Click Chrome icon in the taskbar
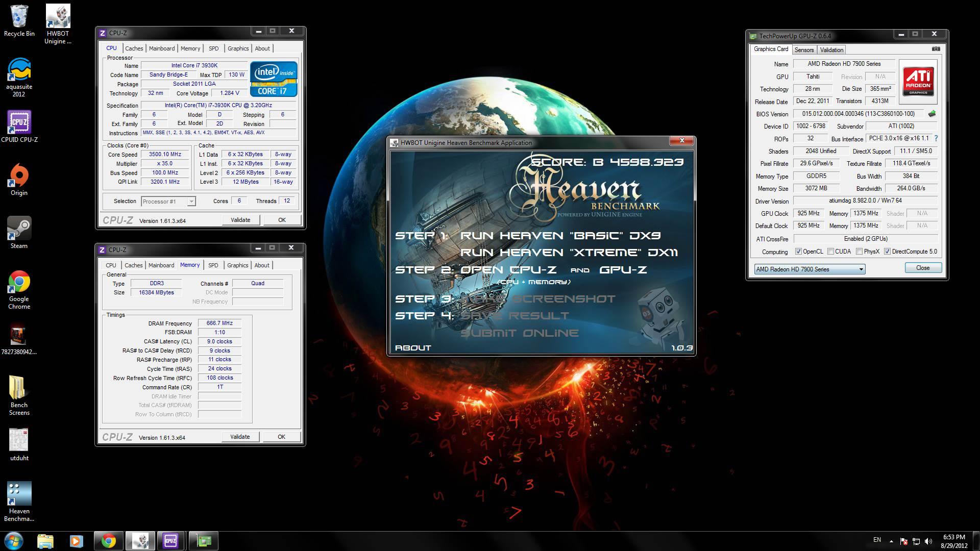The height and width of the screenshot is (551, 980). click(x=108, y=541)
